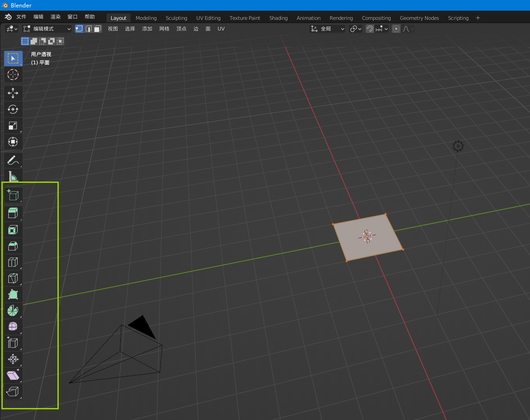Open the proportional falloff dropdown

pos(408,29)
